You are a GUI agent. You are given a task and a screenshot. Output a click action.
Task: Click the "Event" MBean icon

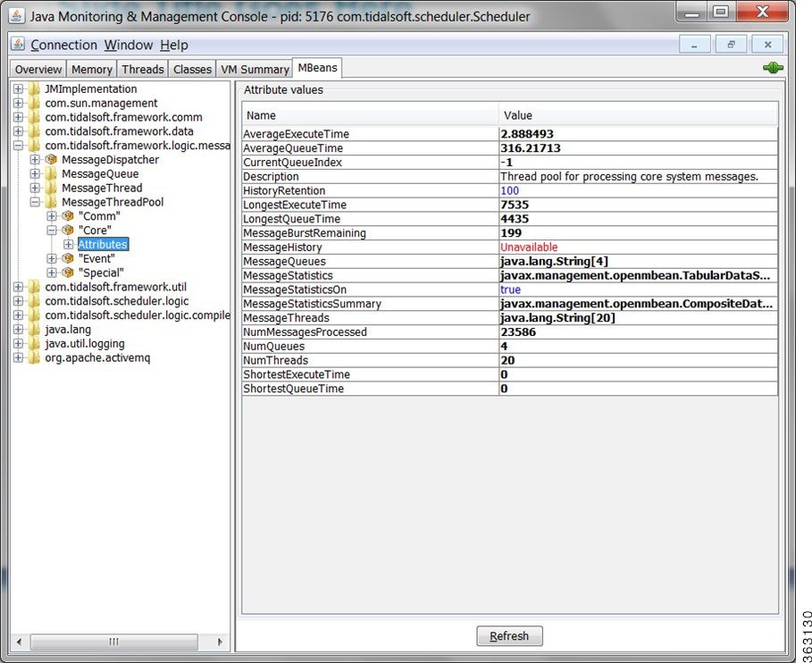pos(68,259)
